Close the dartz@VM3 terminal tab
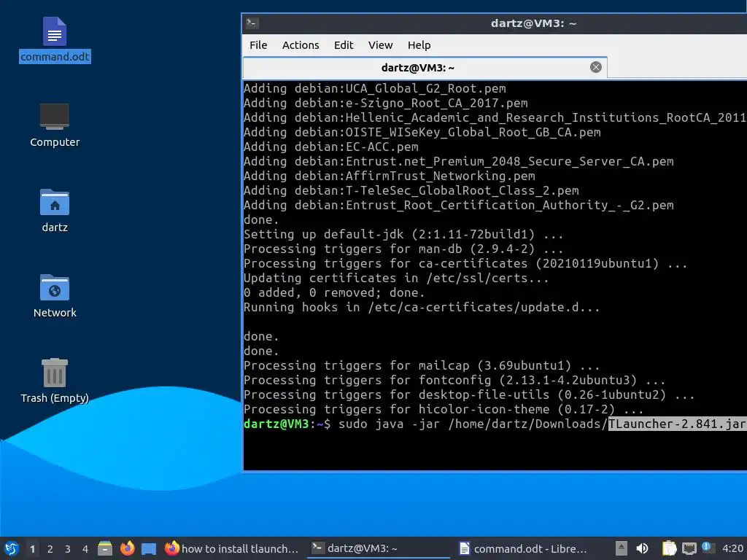This screenshot has width=747, height=560. 595,67
